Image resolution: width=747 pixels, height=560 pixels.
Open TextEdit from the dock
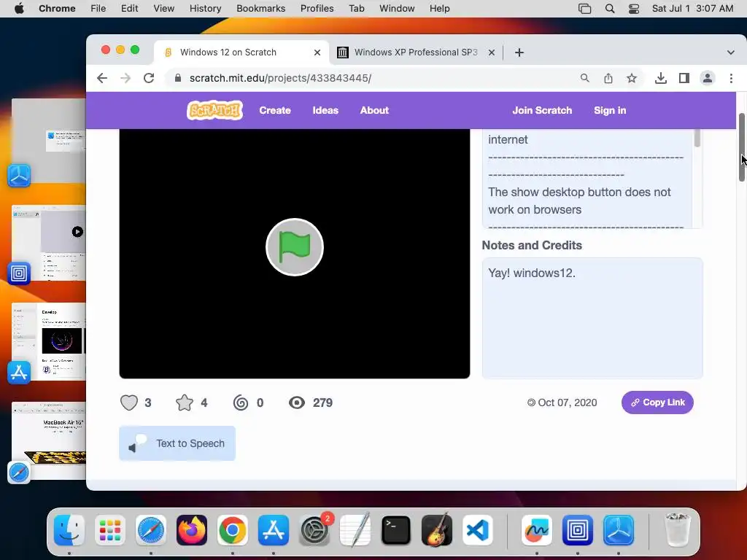355,530
